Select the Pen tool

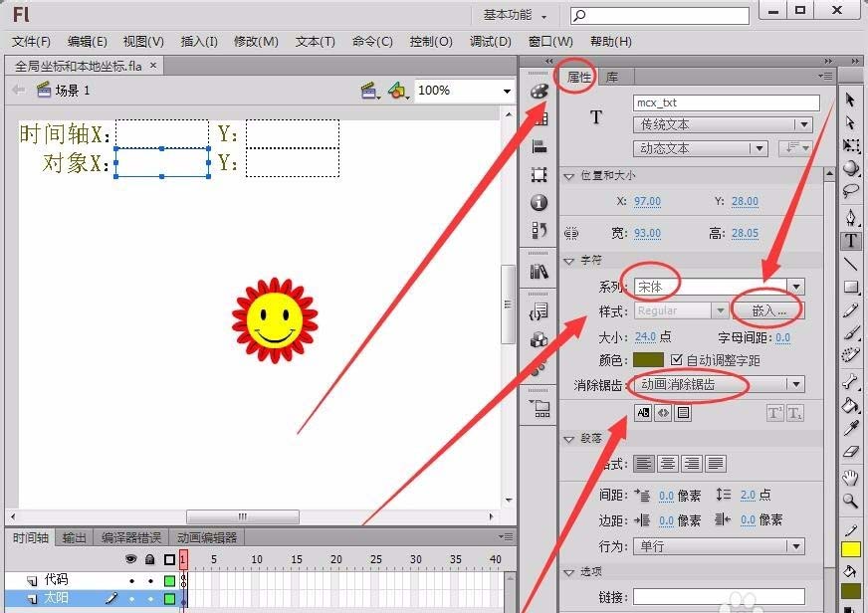tap(851, 217)
